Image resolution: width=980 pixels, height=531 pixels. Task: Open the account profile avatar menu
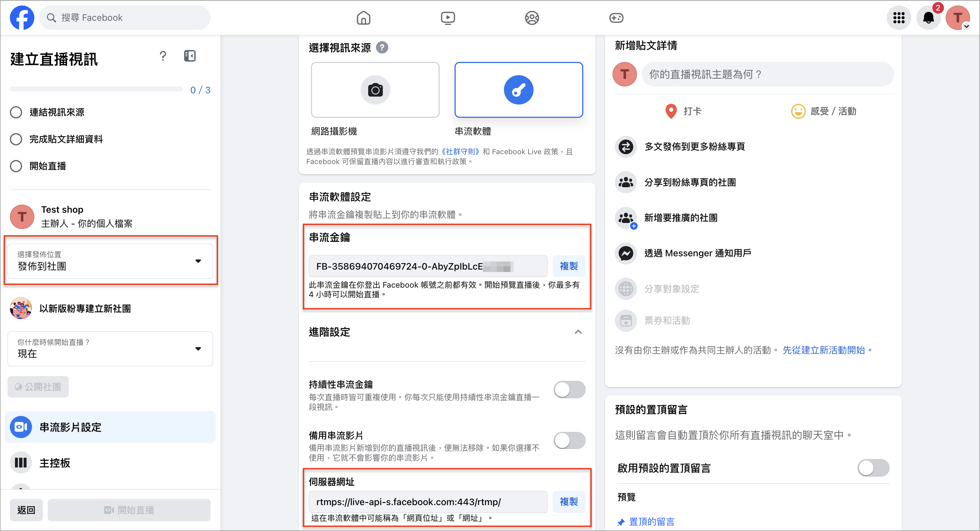coord(958,17)
